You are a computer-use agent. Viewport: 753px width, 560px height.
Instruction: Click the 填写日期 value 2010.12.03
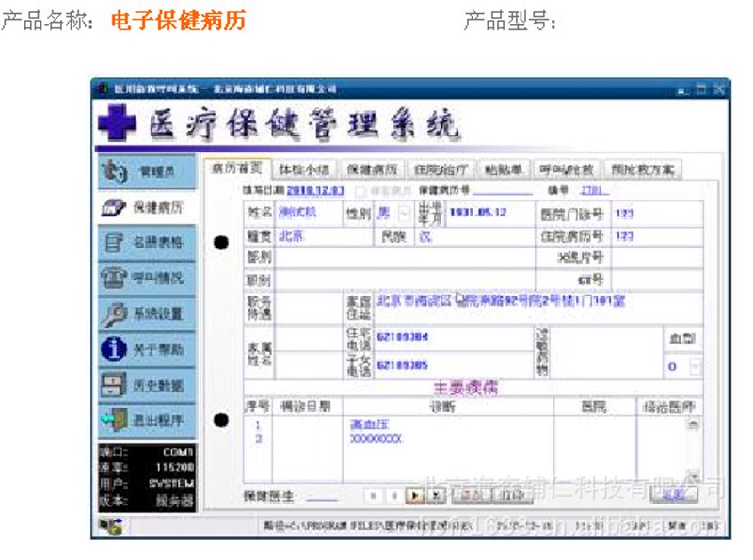pos(315,191)
